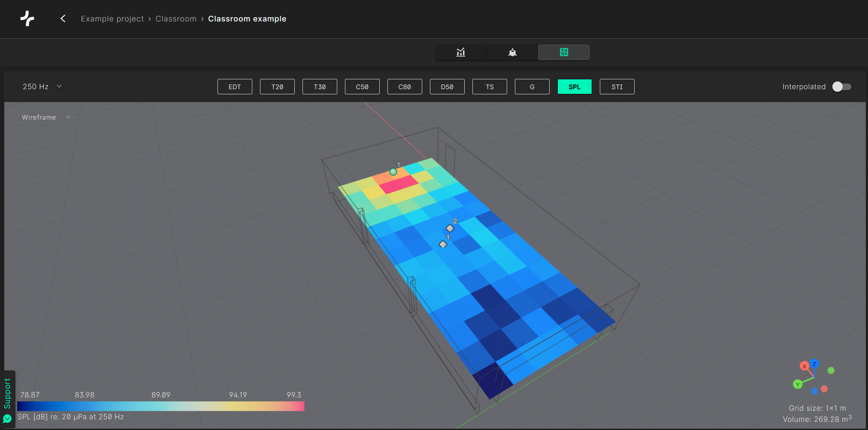Toggle the Interpolated switch
868x430 pixels.
tap(841, 87)
